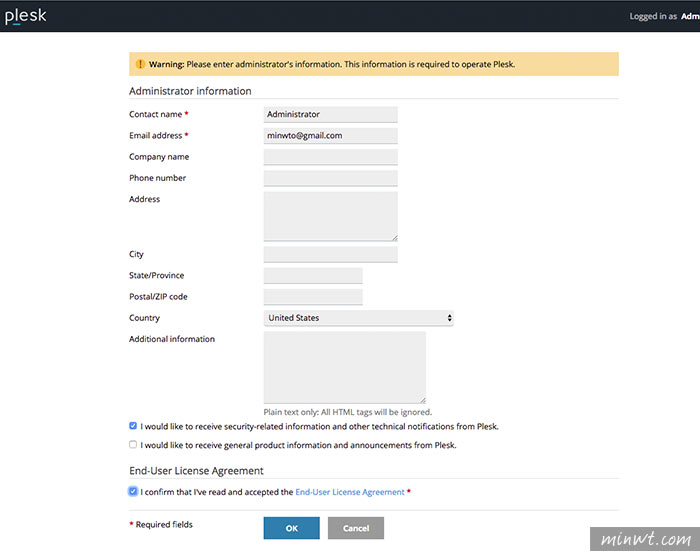Toggle the license agreement confirmation checkbox
The width and height of the screenshot is (700, 551).
click(133, 492)
